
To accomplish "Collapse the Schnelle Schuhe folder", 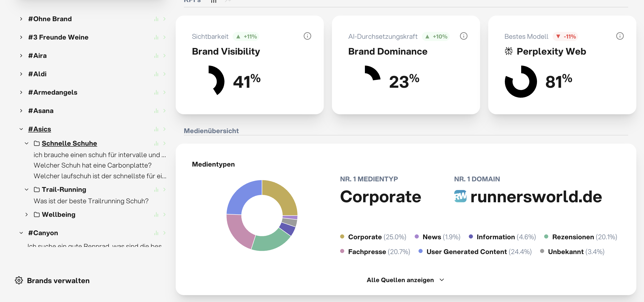I will [27, 143].
